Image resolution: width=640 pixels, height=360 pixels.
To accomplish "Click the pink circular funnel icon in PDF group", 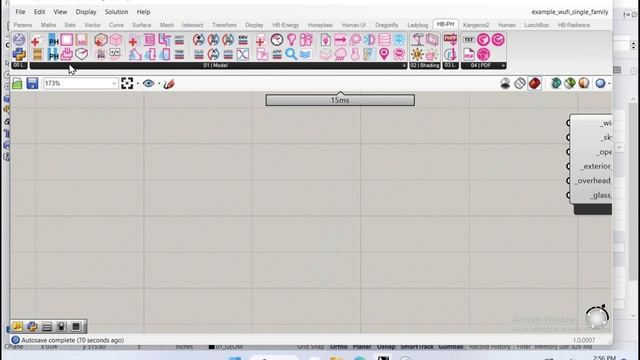I will (483, 40).
